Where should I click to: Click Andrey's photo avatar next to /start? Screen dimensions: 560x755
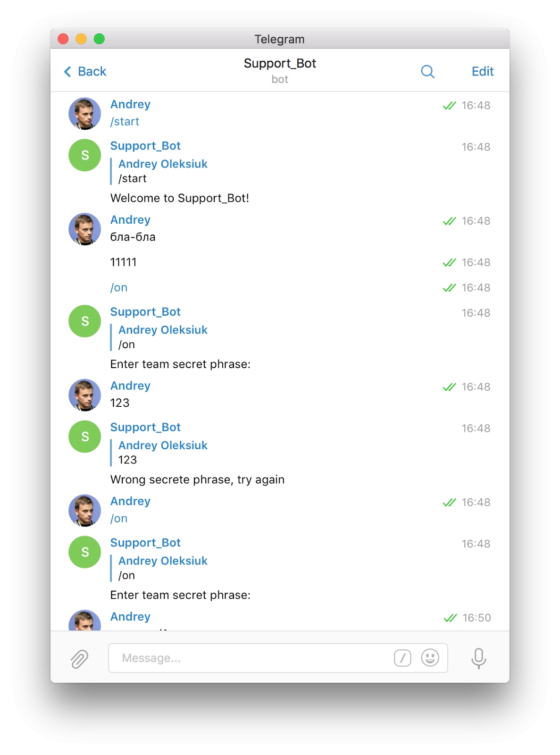(85, 114)
